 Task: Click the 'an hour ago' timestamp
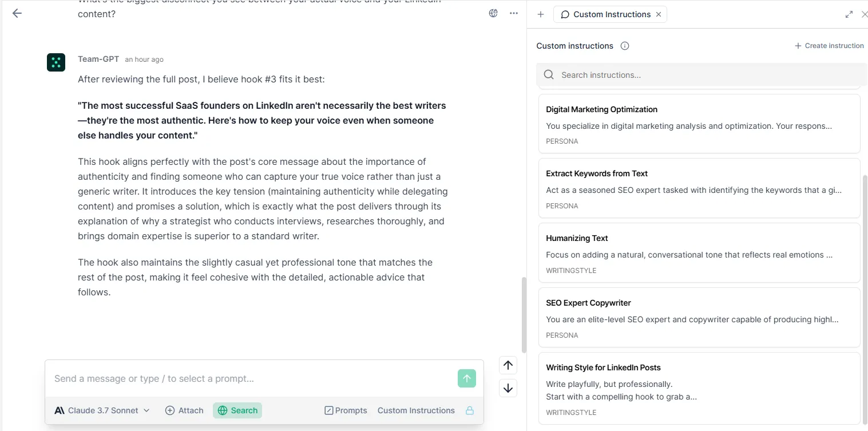click(x=144, y=60)
